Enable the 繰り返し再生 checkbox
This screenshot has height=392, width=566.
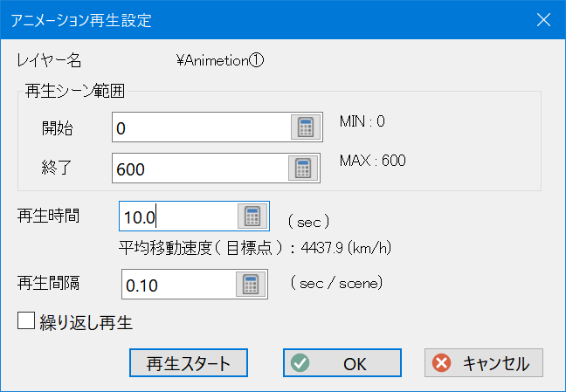[x=26, y=321]
